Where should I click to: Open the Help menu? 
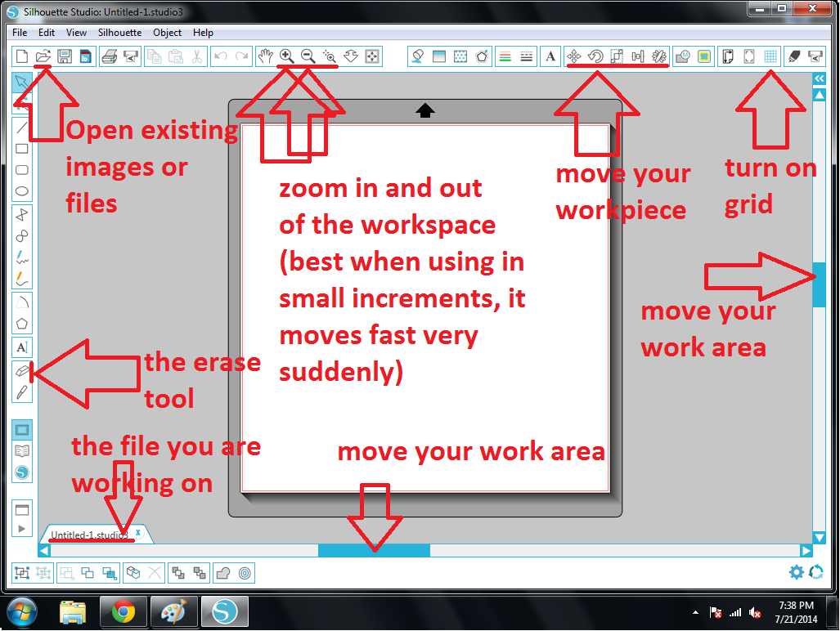203,33
